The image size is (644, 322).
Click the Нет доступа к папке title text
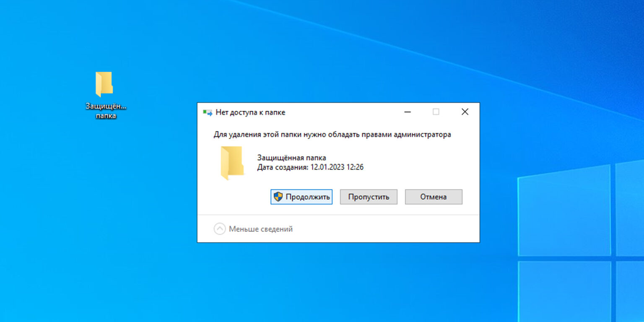250,112
